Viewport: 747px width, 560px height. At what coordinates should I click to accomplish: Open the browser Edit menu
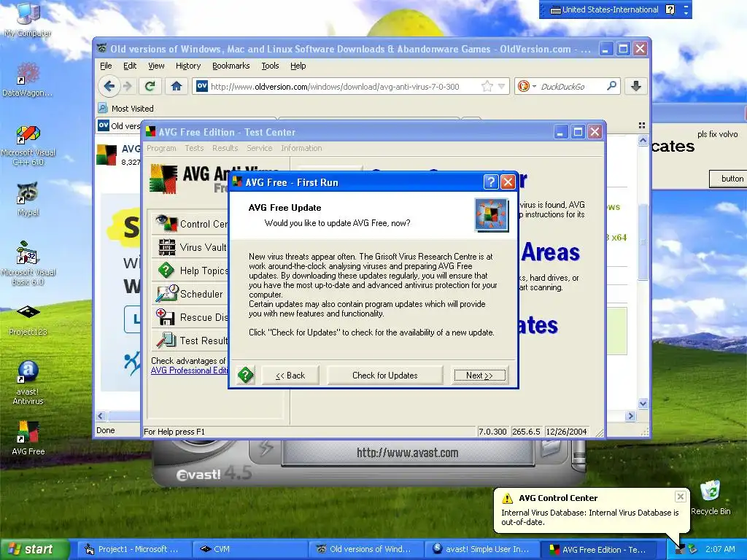point(130,66)
